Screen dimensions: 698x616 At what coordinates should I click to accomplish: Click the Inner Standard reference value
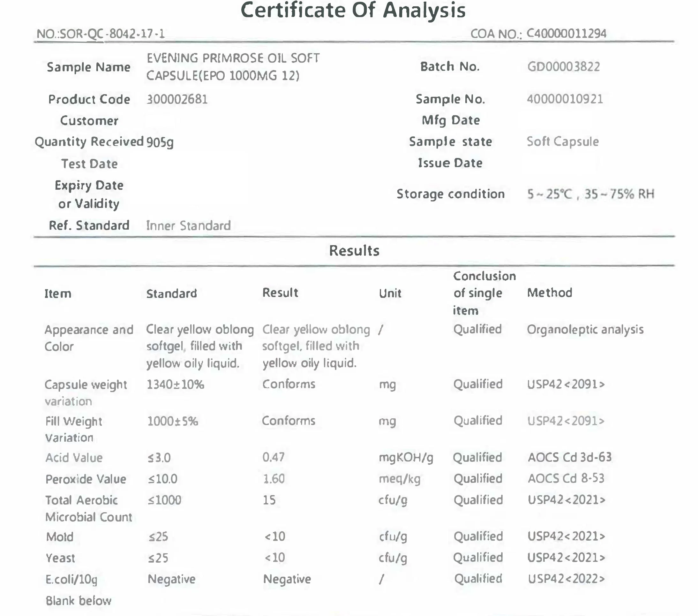tap(189, 226)
